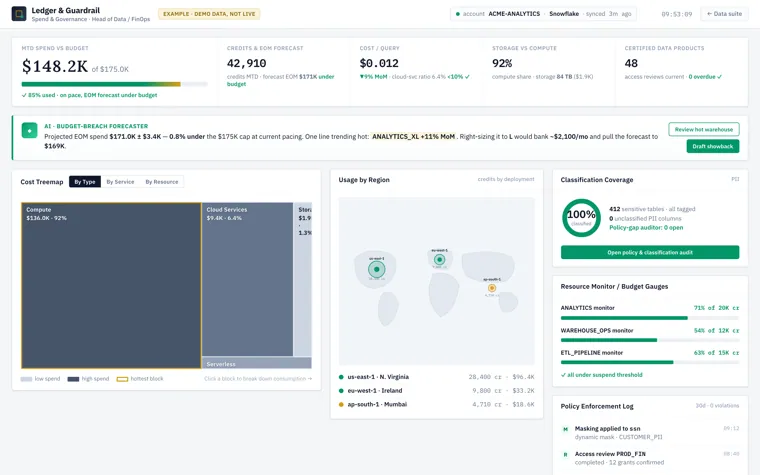This screenshot has height=475, width=760.
Task: Click the ETL_PIPELINE monitor gauge bar
Action: point(650,363)
